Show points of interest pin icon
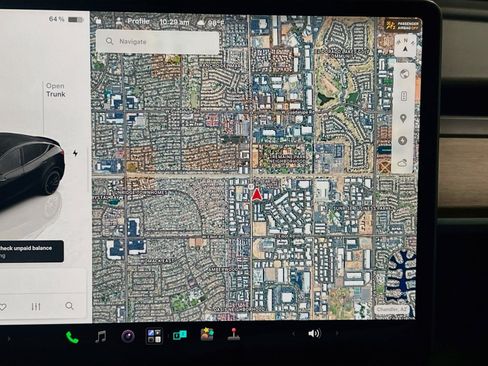Screen dimensions: 488x366 (x=403, y=118)
